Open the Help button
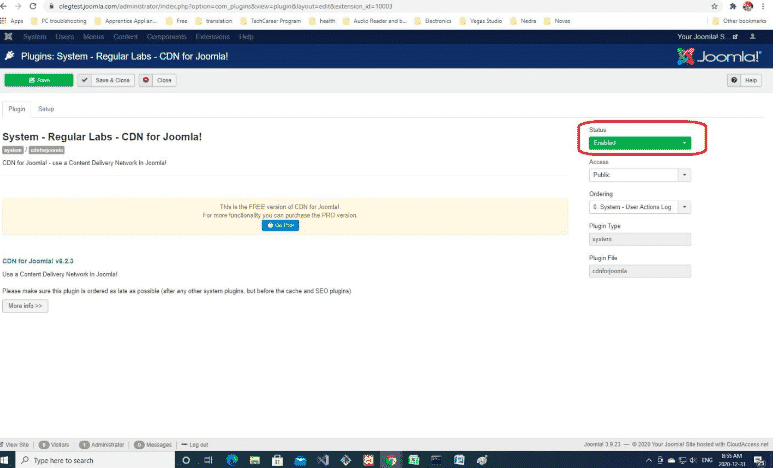The width and height of the screenshot is (776, 468). point(744,80)
